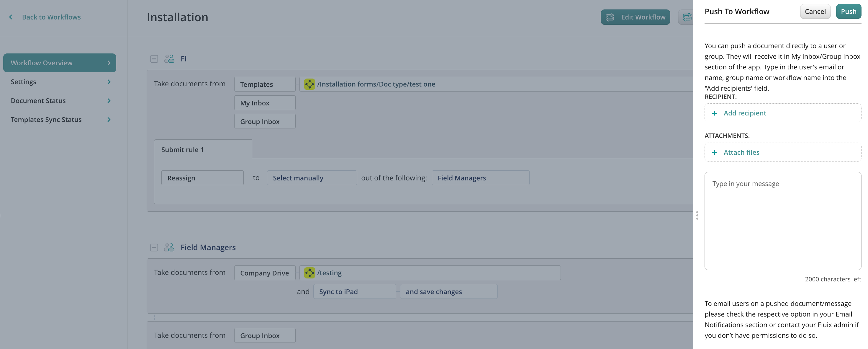Cancel the Push To Workflow panel
Viewport: 868px width, 349px height.
tap(815, 12)
